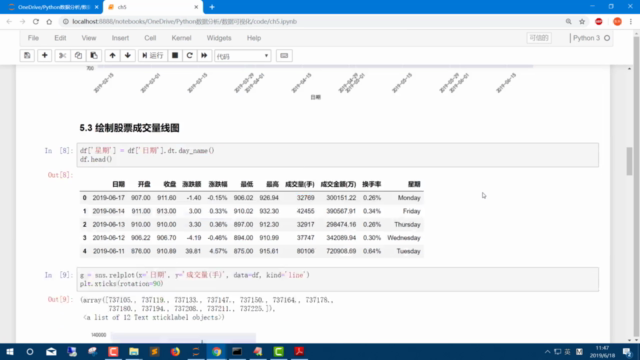Save notebook with the save icon
Image resolution: width=640 pixels, height=360 pixels.
tap(27, 56)
